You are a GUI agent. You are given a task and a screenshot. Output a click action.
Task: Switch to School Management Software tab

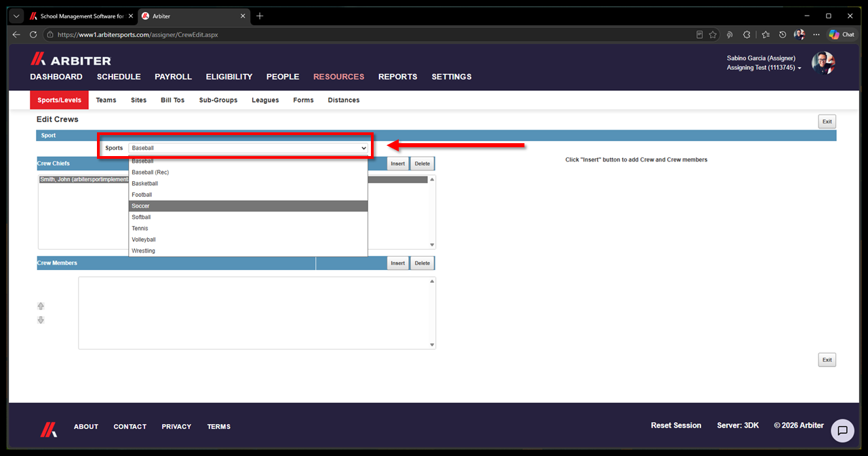[x=81, y=16]
